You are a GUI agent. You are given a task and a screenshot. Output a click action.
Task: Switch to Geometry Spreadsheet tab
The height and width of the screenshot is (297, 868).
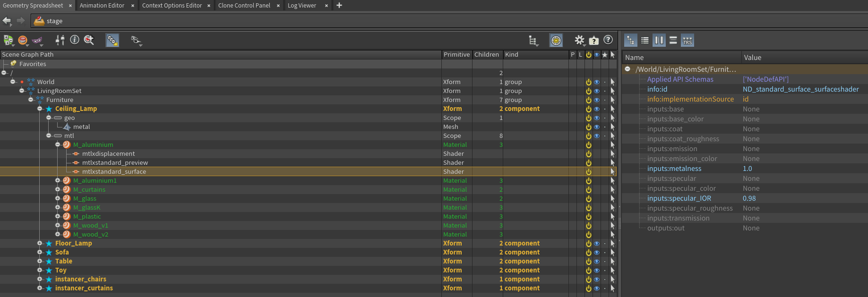(33, 6)
